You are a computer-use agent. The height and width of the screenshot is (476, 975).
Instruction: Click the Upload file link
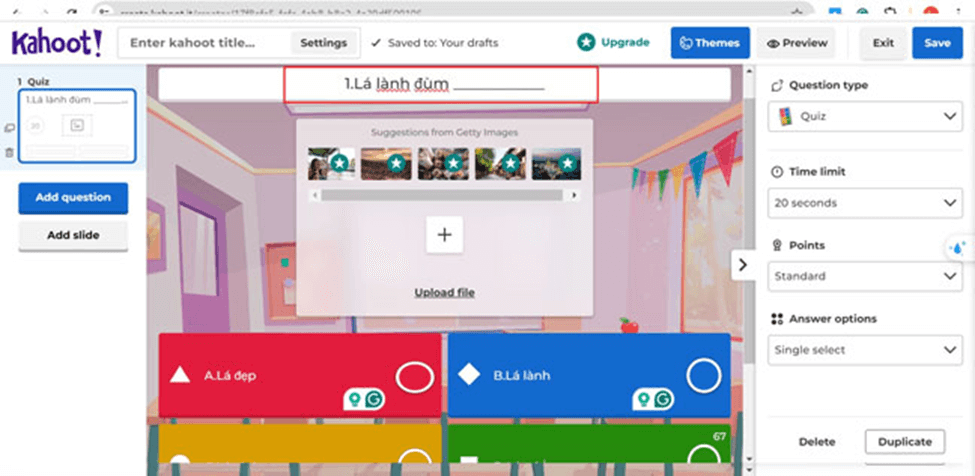(444, 292)
